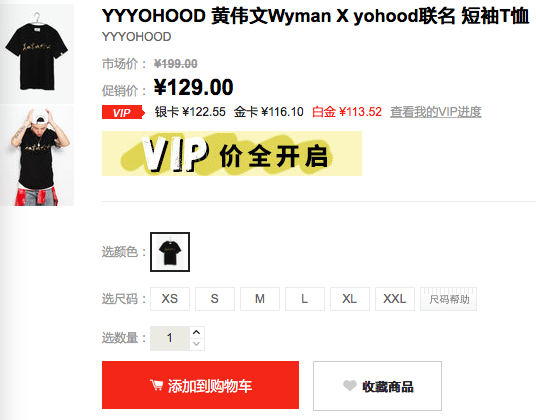Click the VIP价全开启 promotional banner
The width and height of the screenshot is (536, 420).
[x=232, y=153]
